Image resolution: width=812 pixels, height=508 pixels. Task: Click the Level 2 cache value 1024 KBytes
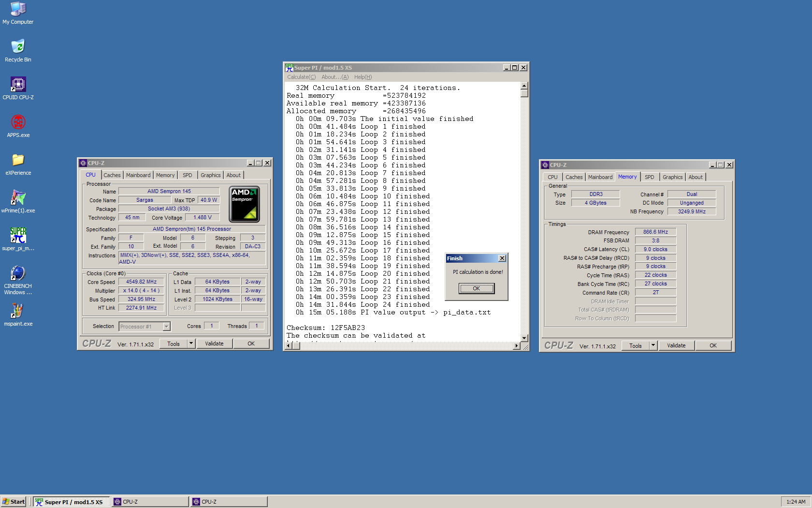click(x=217, y=299)
